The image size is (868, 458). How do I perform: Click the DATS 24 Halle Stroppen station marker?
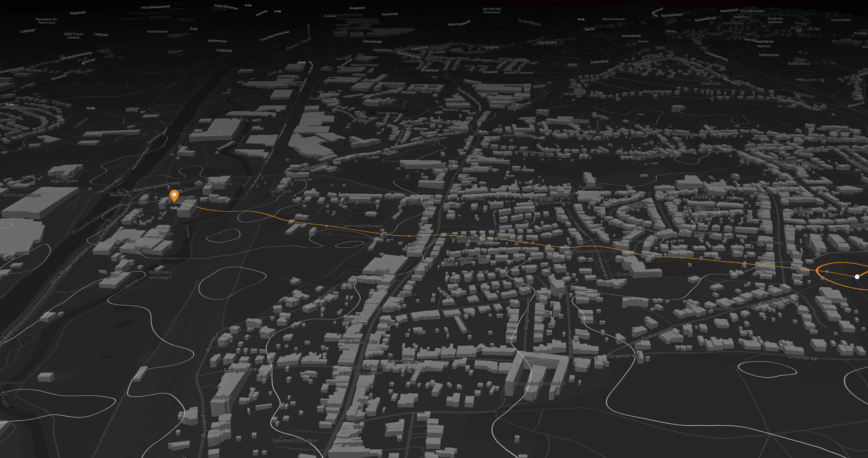click(22, 195)
